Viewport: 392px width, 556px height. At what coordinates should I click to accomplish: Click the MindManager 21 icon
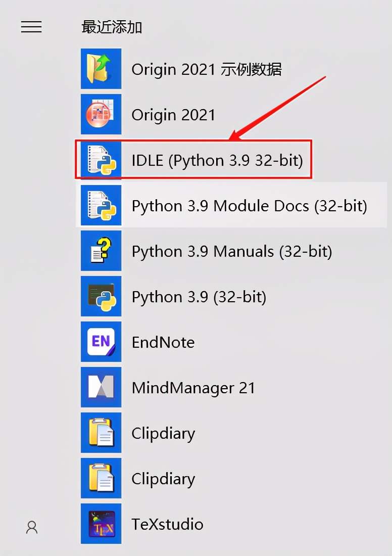point(101,387)
